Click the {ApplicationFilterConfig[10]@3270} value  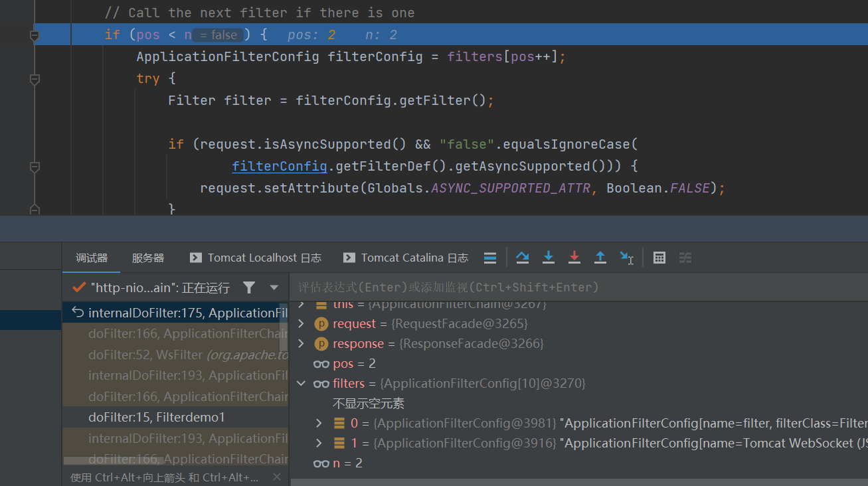point(482,383)
